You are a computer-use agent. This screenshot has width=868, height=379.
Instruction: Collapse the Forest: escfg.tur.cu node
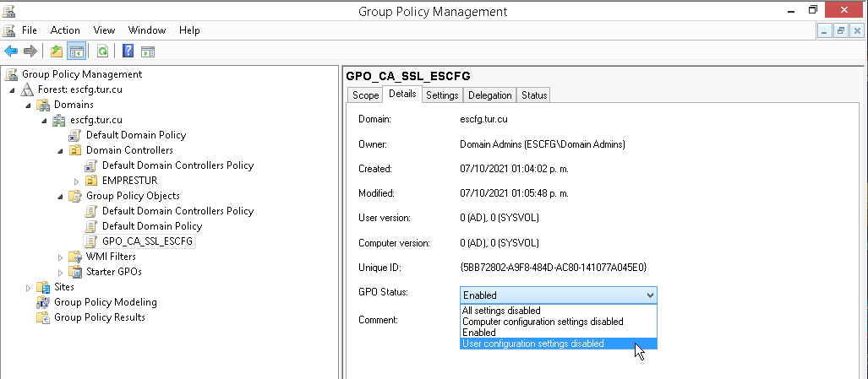(12, 90)
